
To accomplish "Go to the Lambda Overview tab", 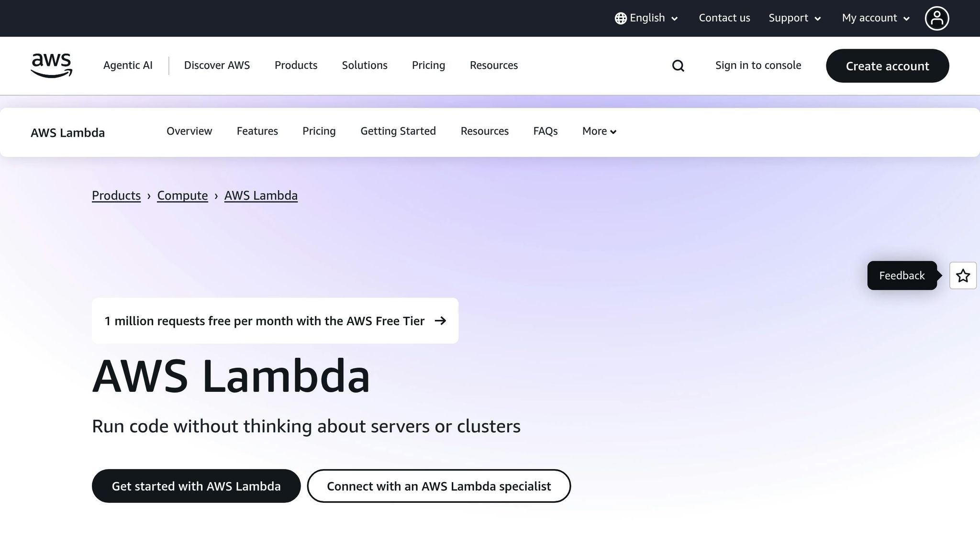I will [189, 131].
